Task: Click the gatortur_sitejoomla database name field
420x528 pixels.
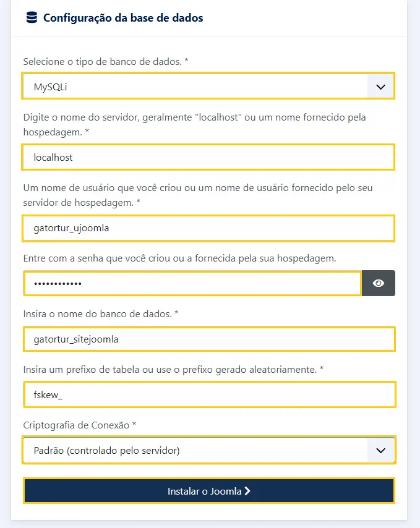Action: click(x=209, y=339)
